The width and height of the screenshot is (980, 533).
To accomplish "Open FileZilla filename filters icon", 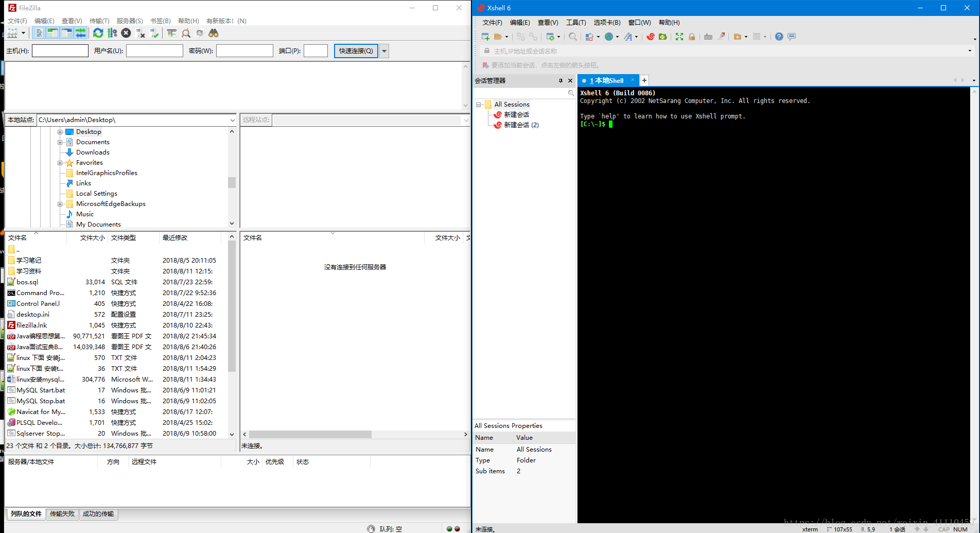I will 172,33.
